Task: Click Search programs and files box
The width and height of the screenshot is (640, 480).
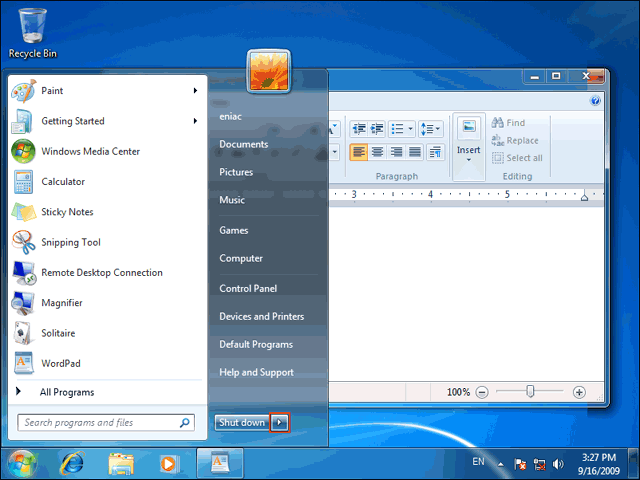Action: point(106,423)
